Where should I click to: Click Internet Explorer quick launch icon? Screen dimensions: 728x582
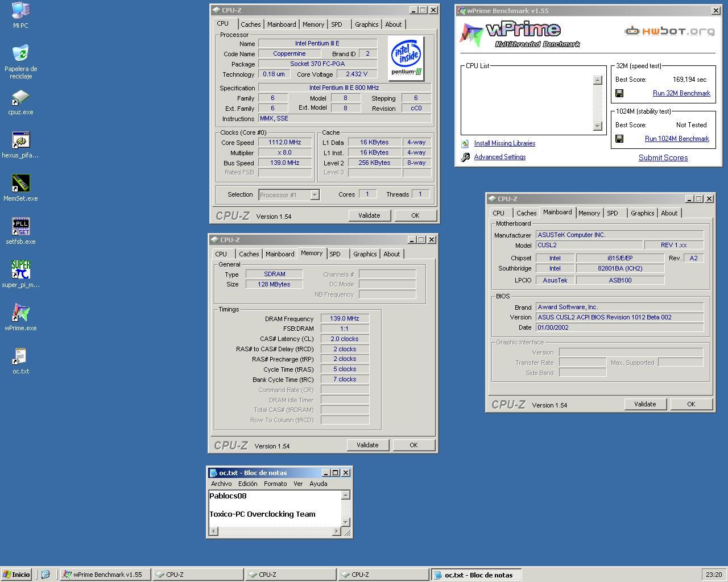(x=45, y=575)
